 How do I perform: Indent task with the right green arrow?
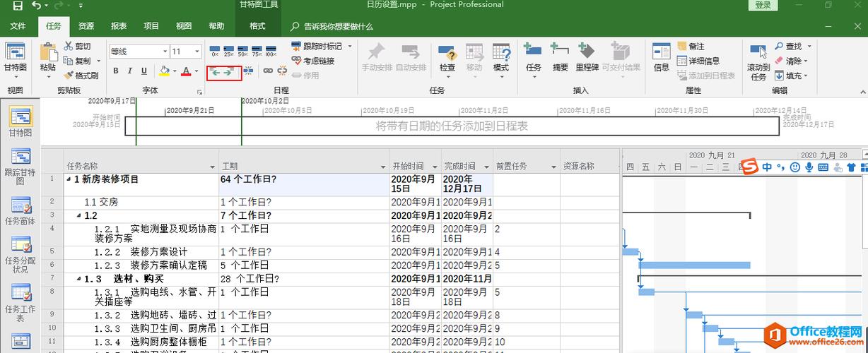(x=228, y=72)
